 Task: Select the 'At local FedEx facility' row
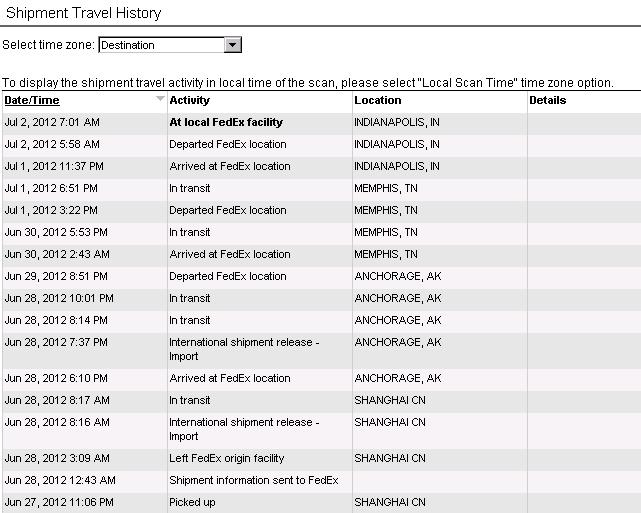tap(322, 122)
